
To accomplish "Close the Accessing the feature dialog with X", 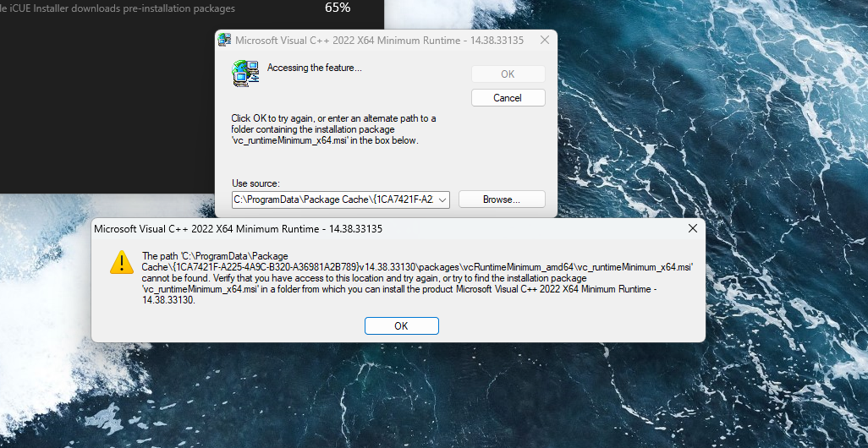I will (x=544, y=41).
